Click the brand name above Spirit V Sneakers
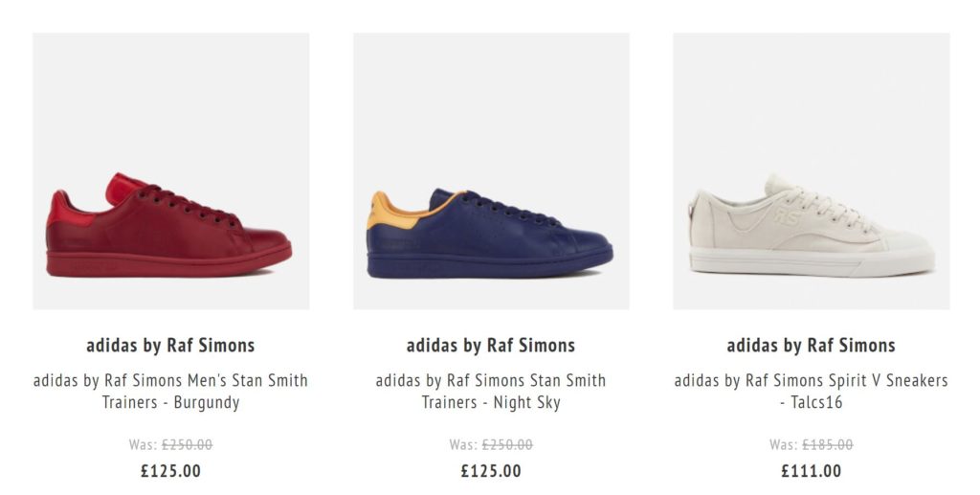 click(x=811, y=345)
